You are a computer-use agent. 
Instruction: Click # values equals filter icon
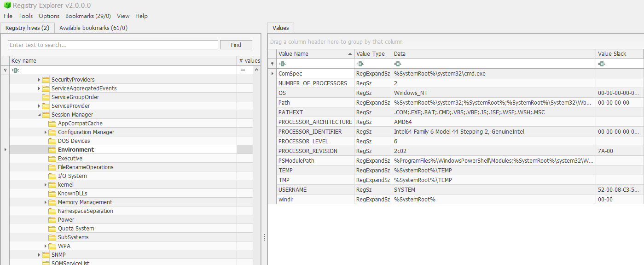tap(243, 71)
